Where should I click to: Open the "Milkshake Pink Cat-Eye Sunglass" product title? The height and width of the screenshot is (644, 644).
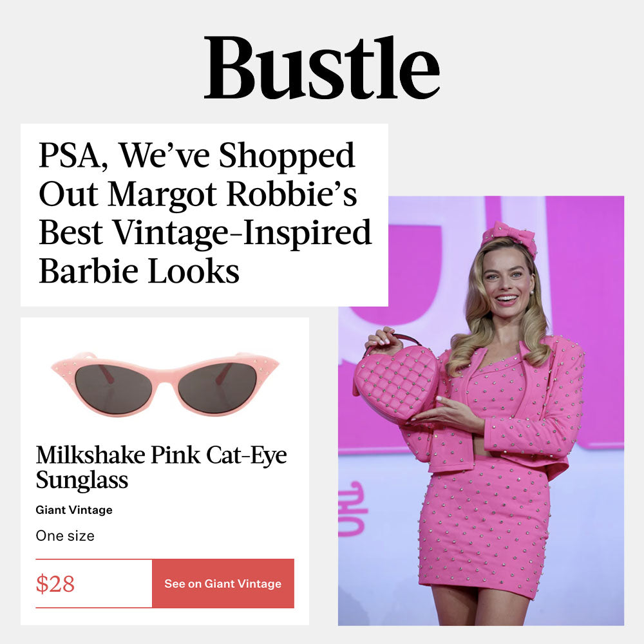[162, 467]
